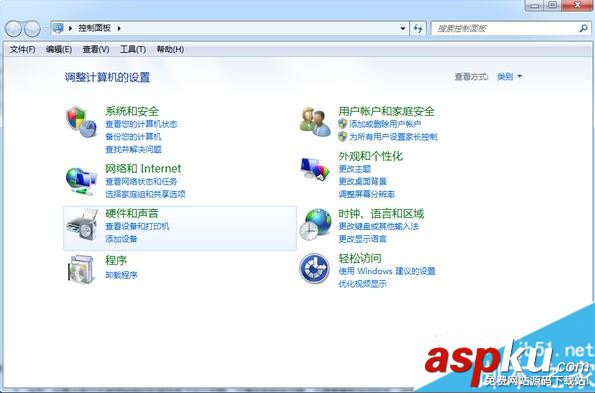Viewport: 595px width, 393px height.
Task: Open the Network and Internet globe icon
Action: point(81,181)
